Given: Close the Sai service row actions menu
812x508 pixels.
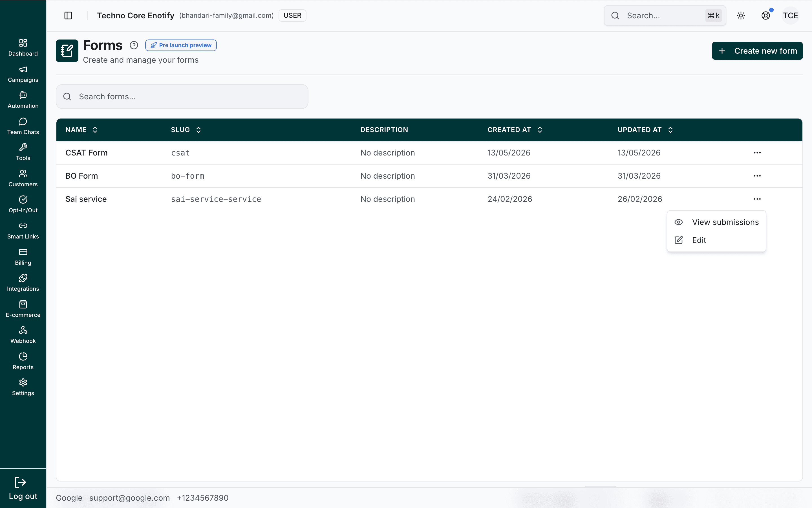Looking at the screenshot, I should 757,199.
